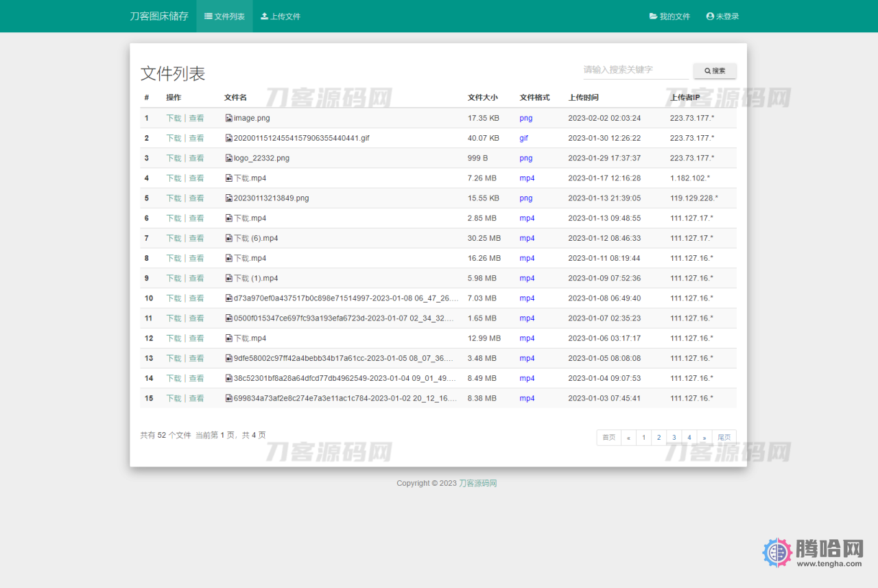Click previous page « button

tap(628, 438)
